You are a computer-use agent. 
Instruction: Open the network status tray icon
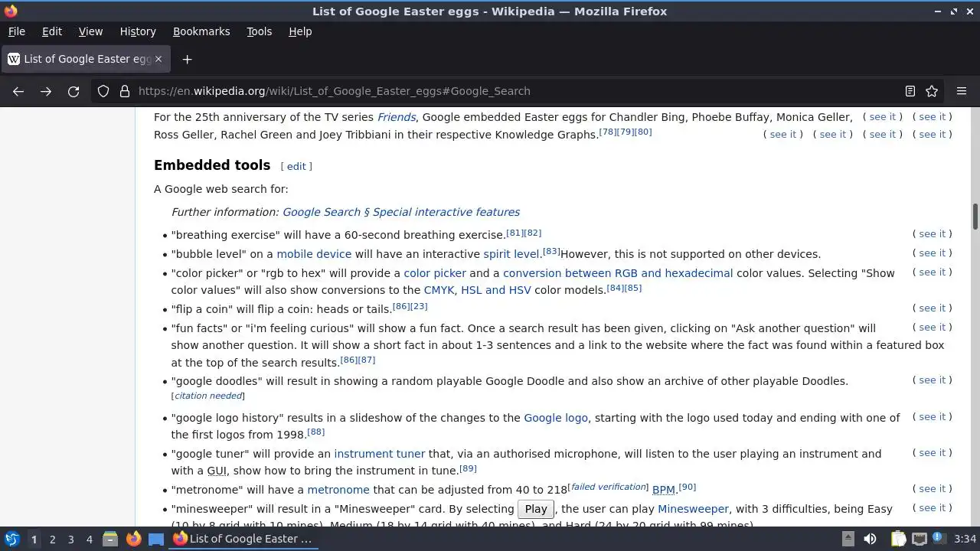(920, 539)
